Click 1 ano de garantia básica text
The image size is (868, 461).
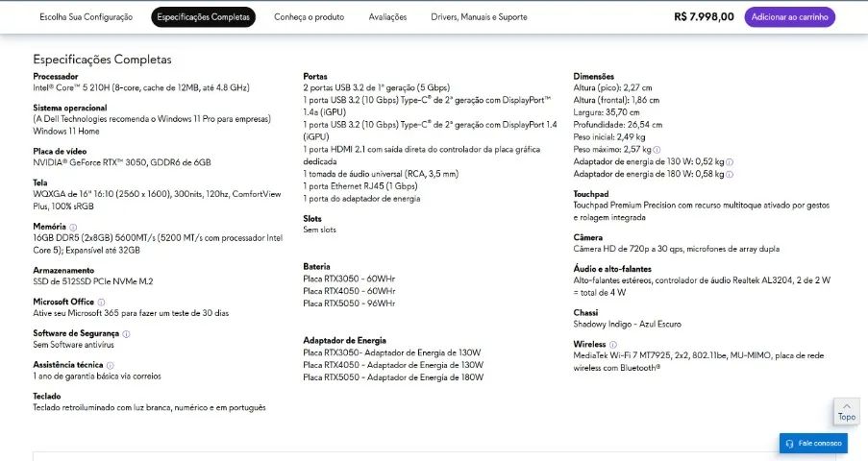tap(97, 376)
